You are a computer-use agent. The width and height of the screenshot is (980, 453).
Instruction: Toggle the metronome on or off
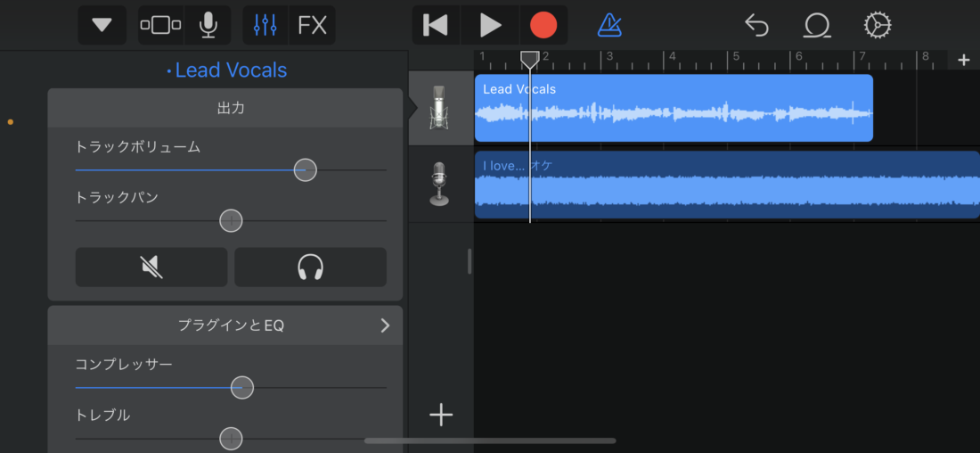(609, 25)
